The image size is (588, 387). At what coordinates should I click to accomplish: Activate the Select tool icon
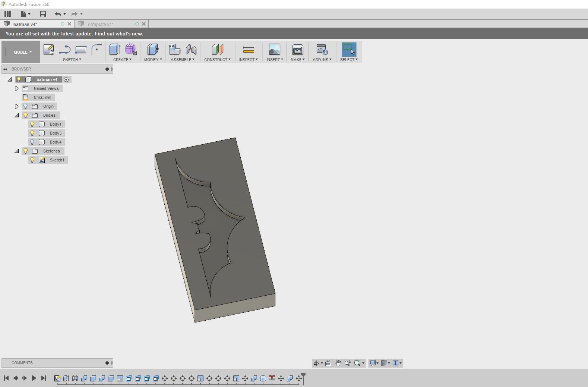349,50
